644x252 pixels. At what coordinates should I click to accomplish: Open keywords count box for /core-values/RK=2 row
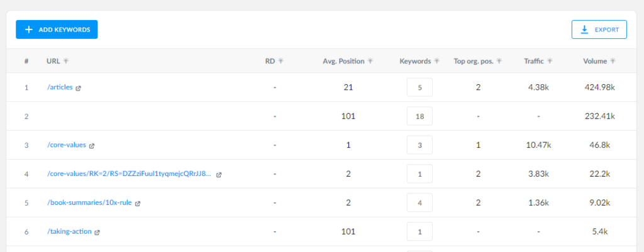coord(419,174)
